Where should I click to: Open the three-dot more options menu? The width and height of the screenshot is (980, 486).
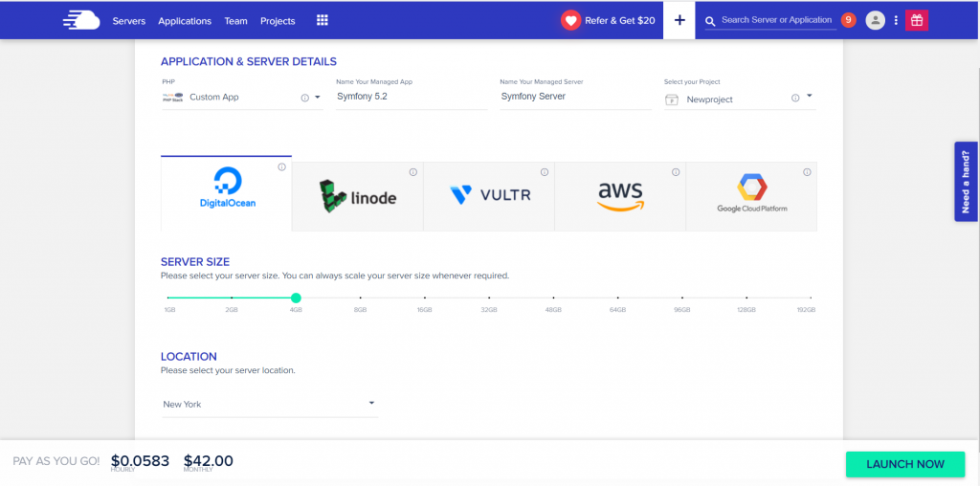pos(896,20)
